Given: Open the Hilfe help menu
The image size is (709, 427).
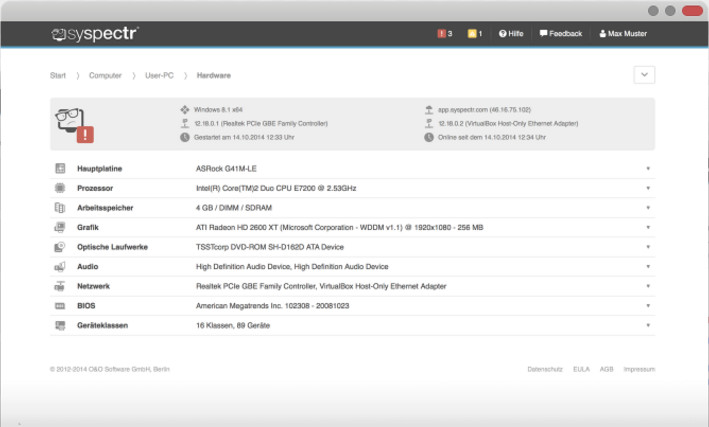Looking at the screenshot, I should pos(511,33).
